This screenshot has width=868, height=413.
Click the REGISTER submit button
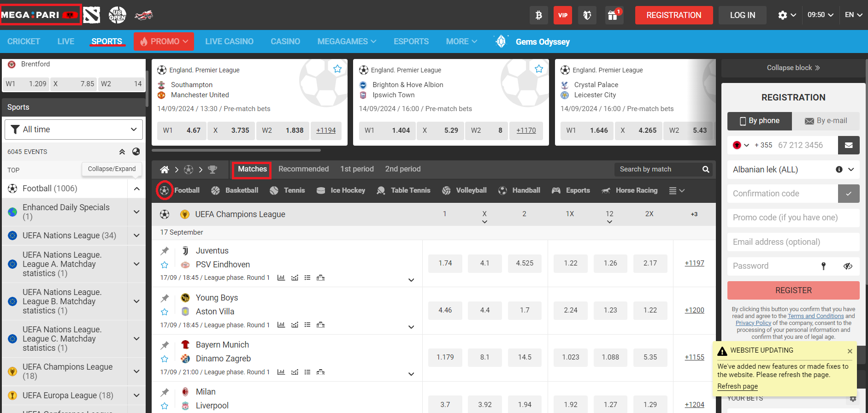(793, 290)
